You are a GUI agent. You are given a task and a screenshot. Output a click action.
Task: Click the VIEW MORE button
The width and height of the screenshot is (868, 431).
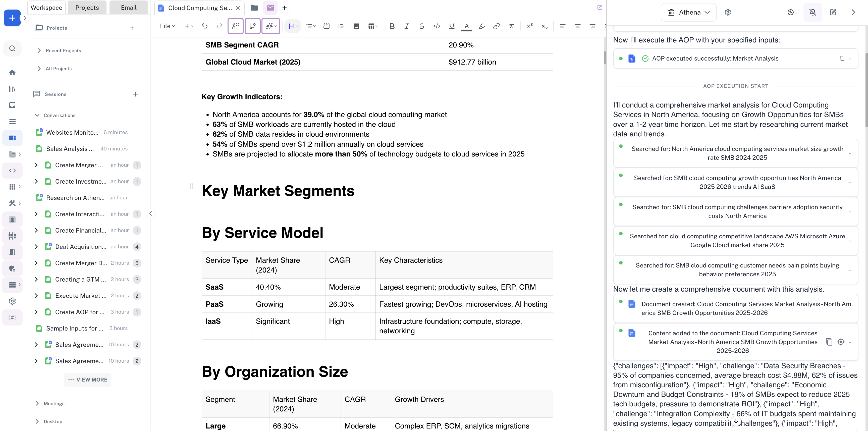pos(87,380)
